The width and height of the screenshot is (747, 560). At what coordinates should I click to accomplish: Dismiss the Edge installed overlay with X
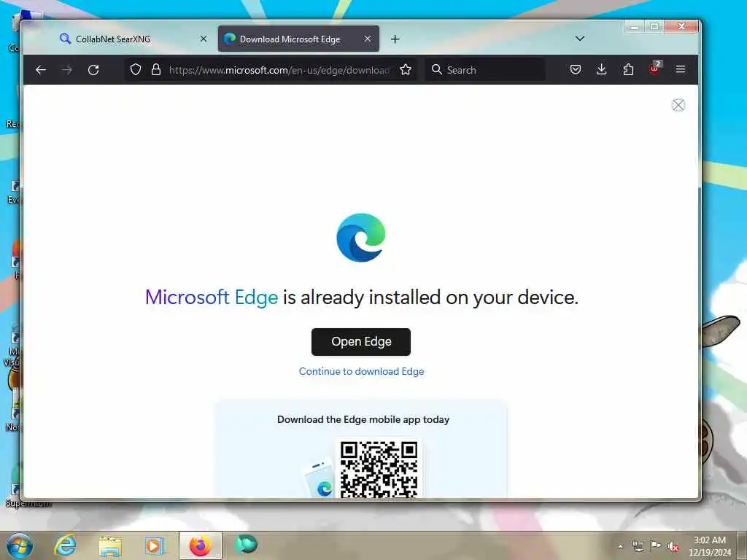[x=678, y=105]
